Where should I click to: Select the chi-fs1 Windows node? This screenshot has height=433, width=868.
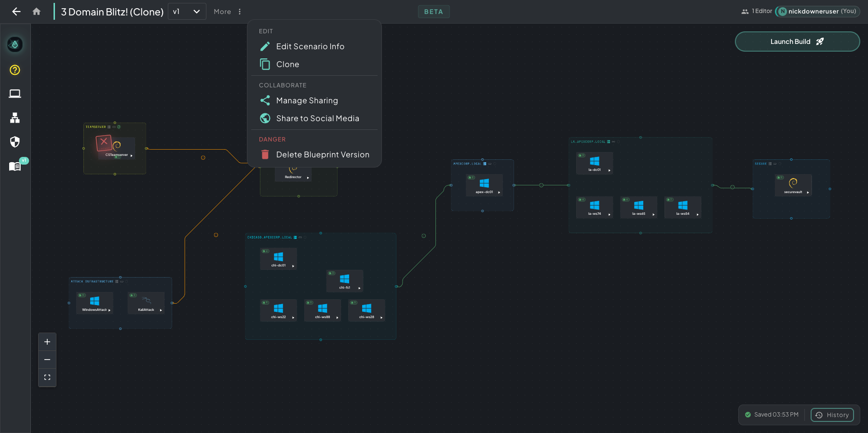[344, 281]
